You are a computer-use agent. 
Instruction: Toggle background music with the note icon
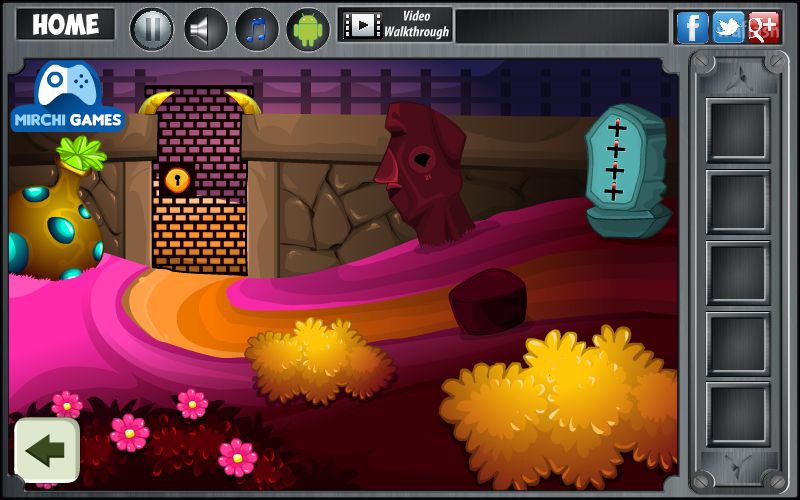[x=257, y=29]
